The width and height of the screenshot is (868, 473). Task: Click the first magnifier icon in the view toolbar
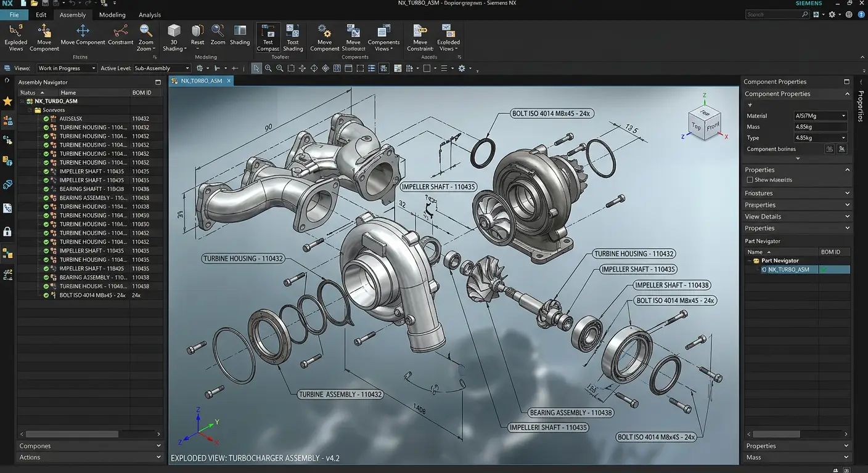point(268,68)
